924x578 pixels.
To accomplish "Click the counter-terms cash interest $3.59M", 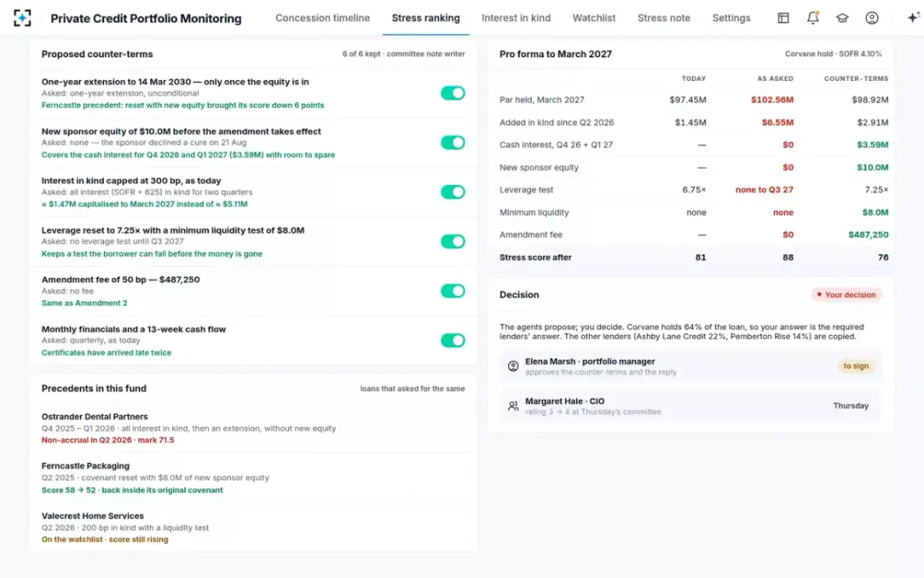I will pyautogui.click(x=872, y=145).
